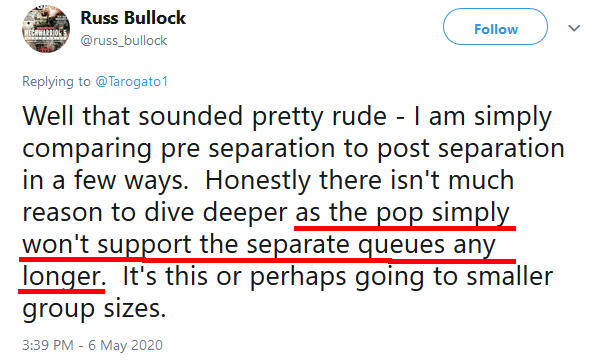This screenshot has height=360, width=608.
Task: Click the underlined word 'longer.'
Action: (x=64, y=277)
